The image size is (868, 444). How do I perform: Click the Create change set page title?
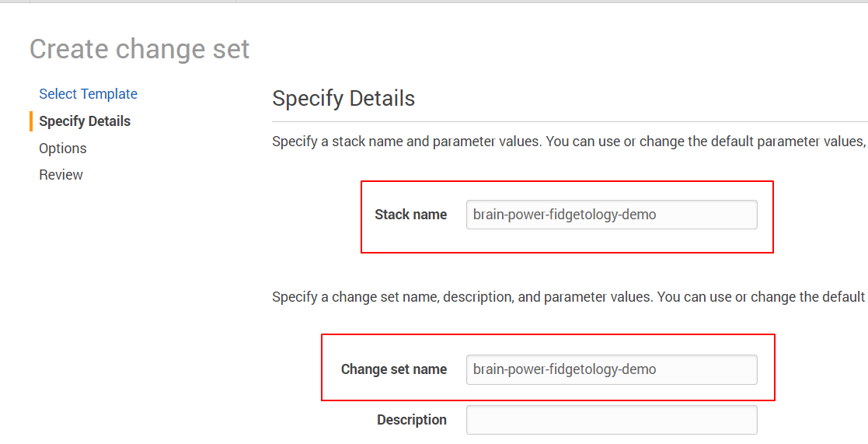pyautogui.click(x=140, y=49)
